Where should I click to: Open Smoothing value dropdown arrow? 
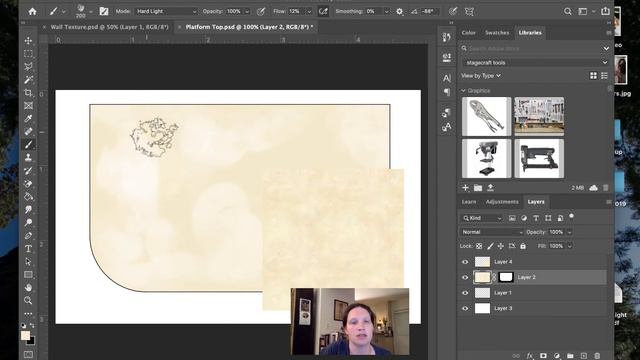coord(386,11)
